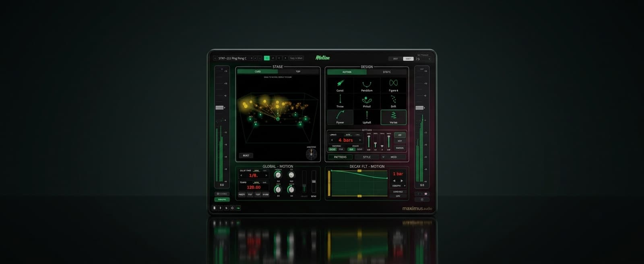Image resolution: width=644 pixels, height=264 pixels.
Task: Click the right output fader handle
Action: [419, 107]
